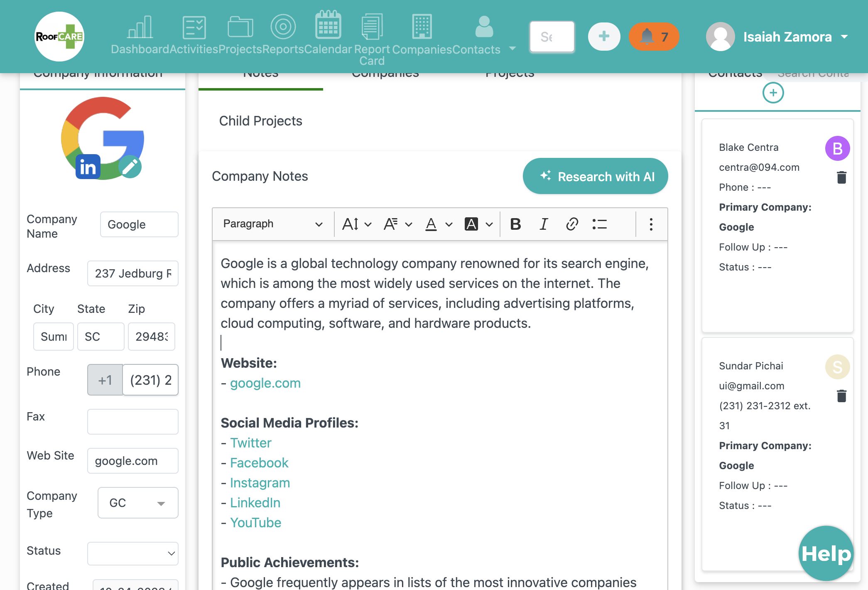Open Reports target icon
The width and height of the screenshot is (868, 590).
tap(283, 27)
